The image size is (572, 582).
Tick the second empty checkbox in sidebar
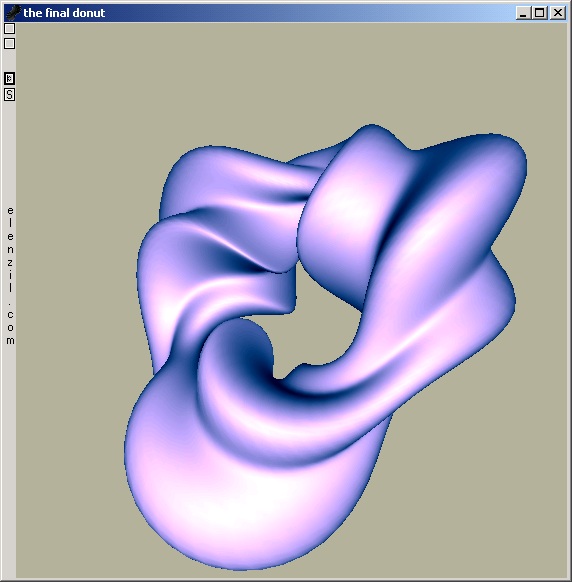coord(9,43)
